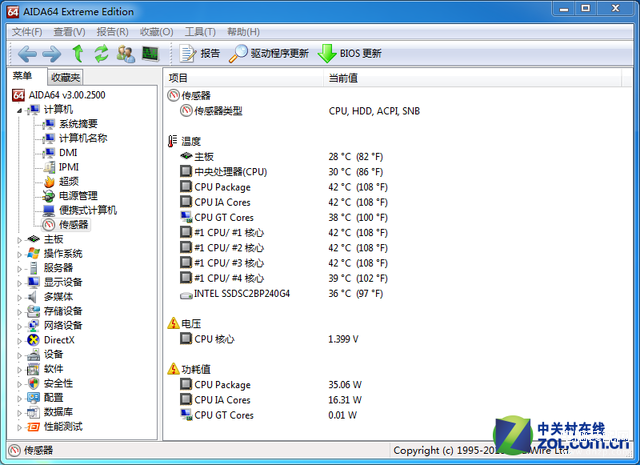Viewport: 640px width, 465px height.
Task: Click the 项目 column header
Action: 244,78
